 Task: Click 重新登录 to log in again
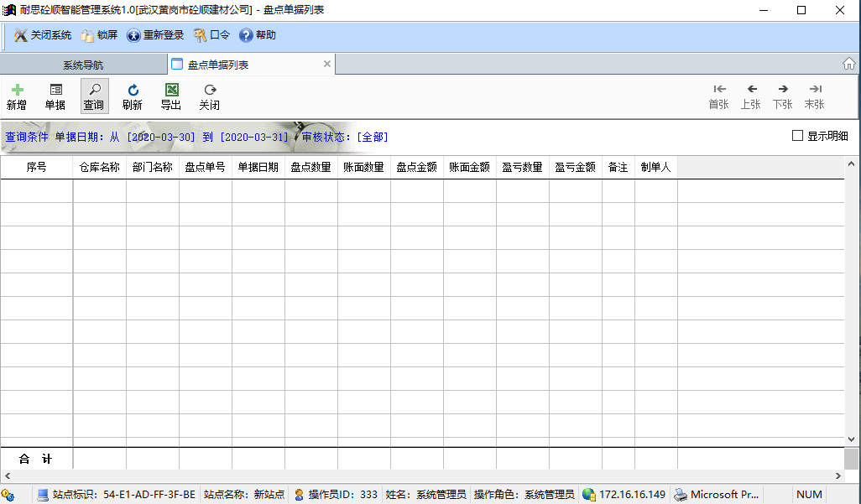tap(155, 35)
